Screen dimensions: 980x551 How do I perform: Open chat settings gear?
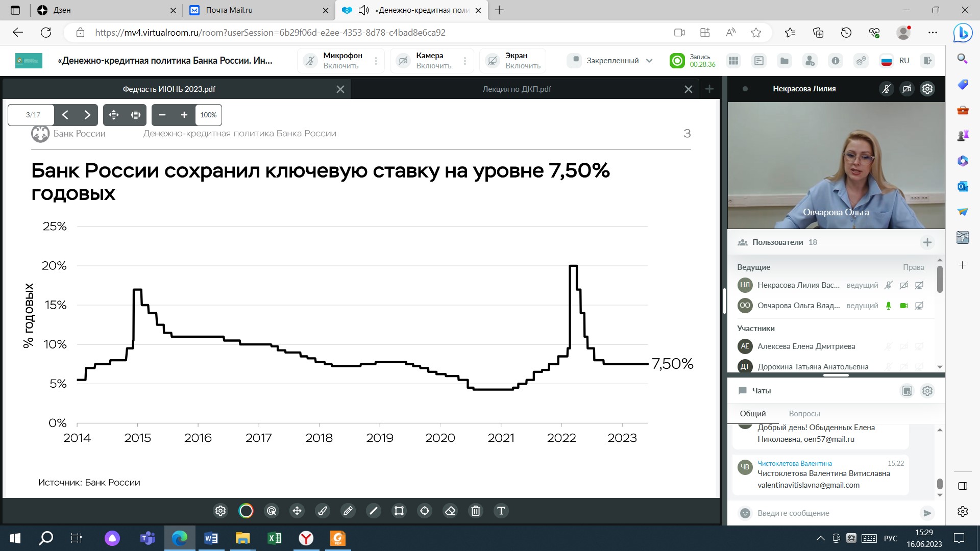[x=927, y=391]
